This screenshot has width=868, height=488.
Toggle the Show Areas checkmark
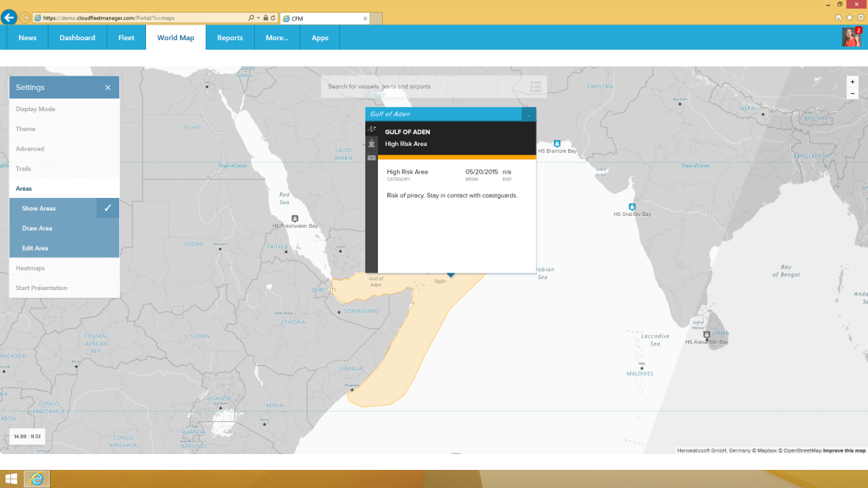click(x=107, y=208)
